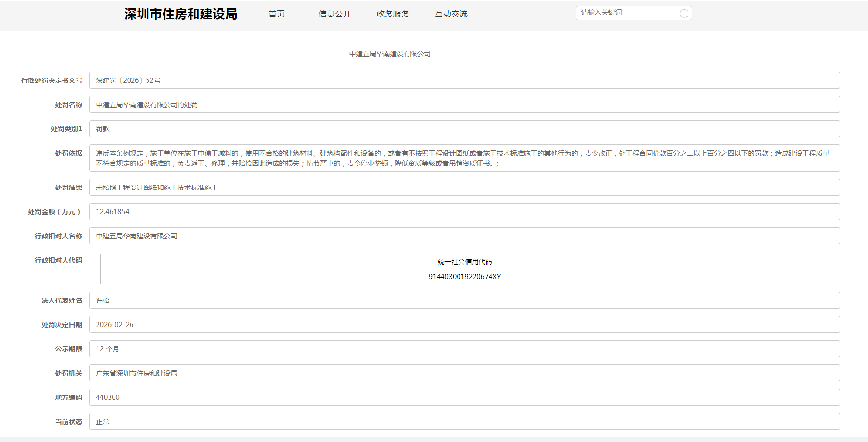
Task: Select 互动交流 in the navigation bar
Action: (451, 14)
